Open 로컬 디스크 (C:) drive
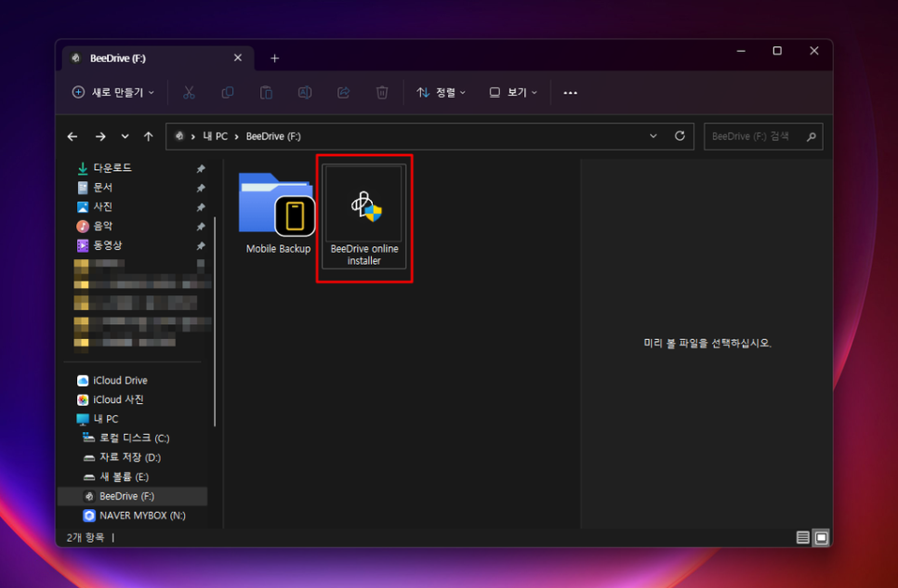This screenshot has width=898, height=588. click(135, 438)
